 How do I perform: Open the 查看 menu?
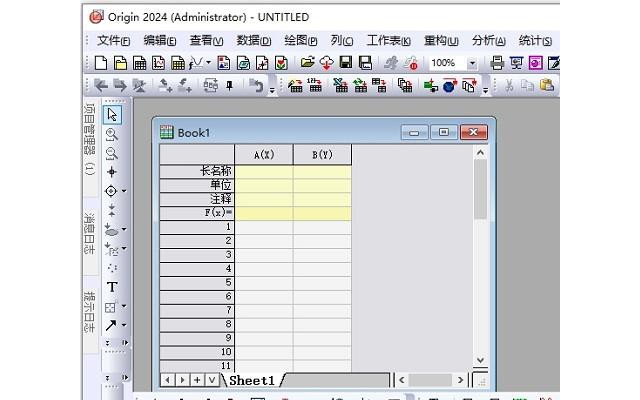(207, 41)
